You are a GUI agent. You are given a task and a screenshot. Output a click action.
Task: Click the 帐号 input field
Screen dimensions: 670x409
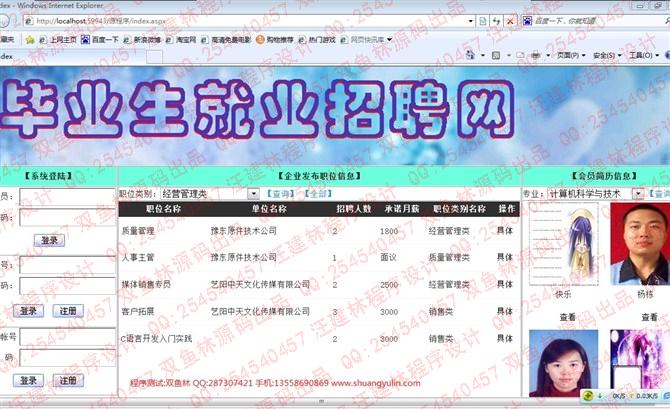[68, 337]
